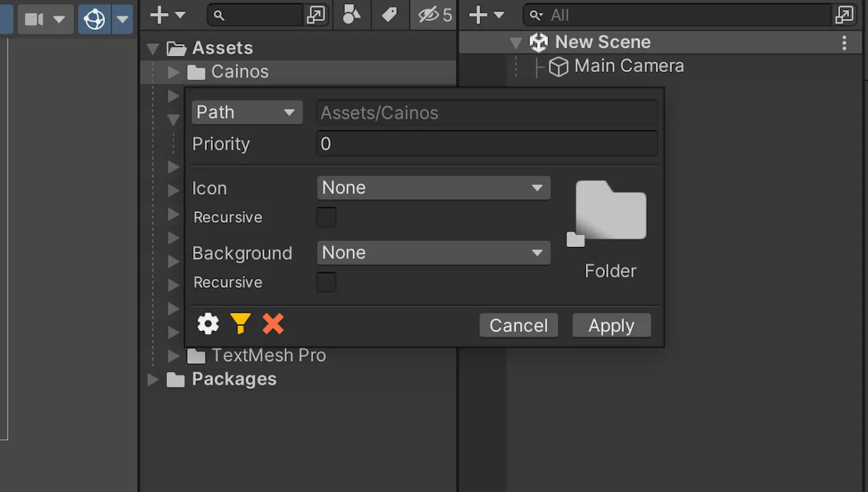Open the Icon dropdown set to None
Viewport: 868px width, 492px height.
point(433,187)
